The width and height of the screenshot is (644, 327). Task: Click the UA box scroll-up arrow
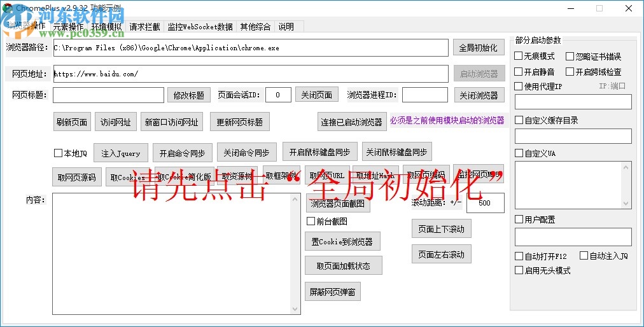click(x=626, y=167)
